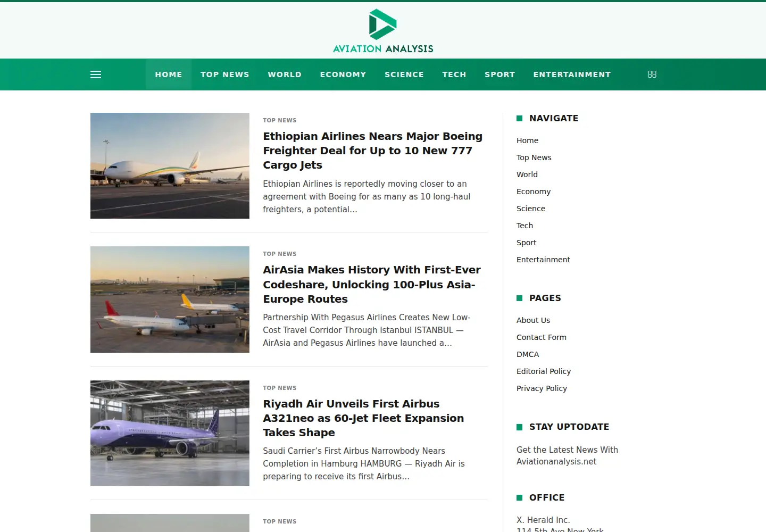Open the DMCA page link
This screenshot has width=766, height=532.
pos(528,354)
